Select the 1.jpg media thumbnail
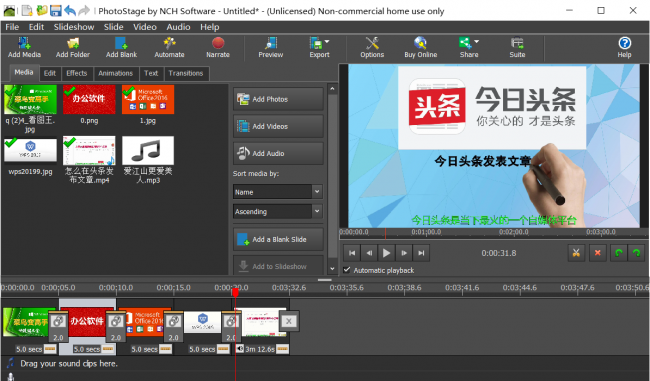This screenshot has height=381, width=650. coord(148,99)
